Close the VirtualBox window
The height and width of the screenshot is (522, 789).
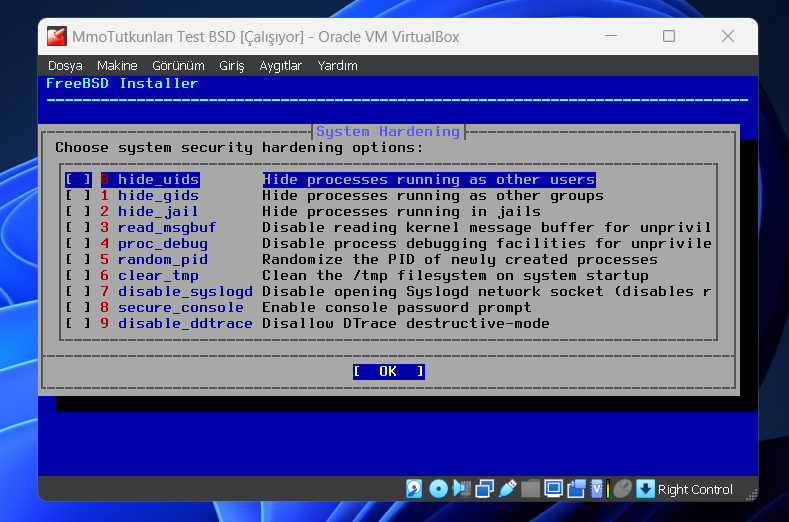tap(728, 36)
